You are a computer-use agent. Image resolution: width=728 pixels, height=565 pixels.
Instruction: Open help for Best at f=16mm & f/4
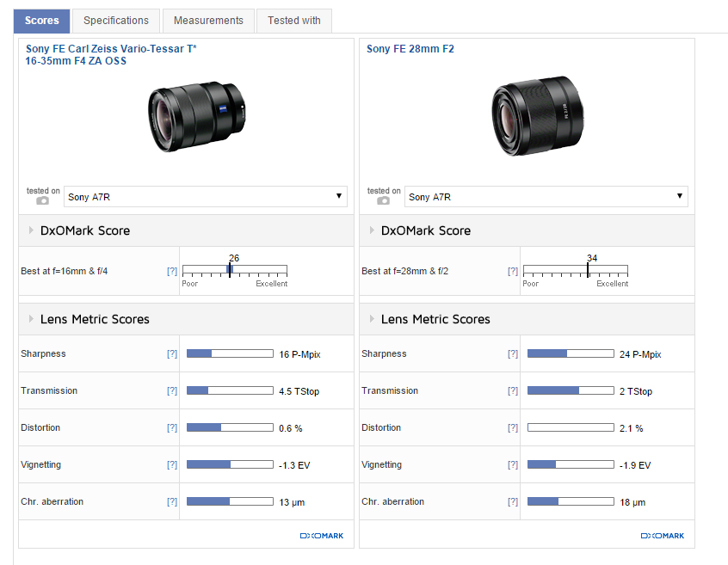click(172, 271)
